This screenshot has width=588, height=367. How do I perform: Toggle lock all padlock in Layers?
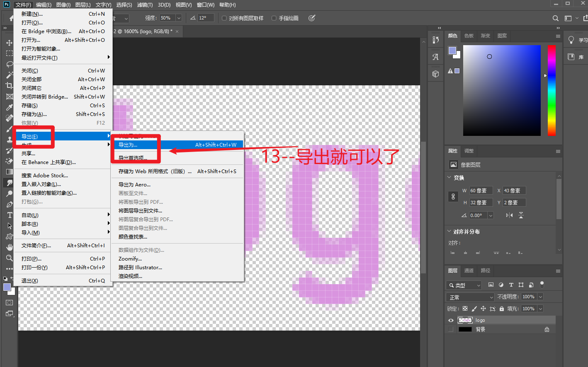[x=502, y=309]
